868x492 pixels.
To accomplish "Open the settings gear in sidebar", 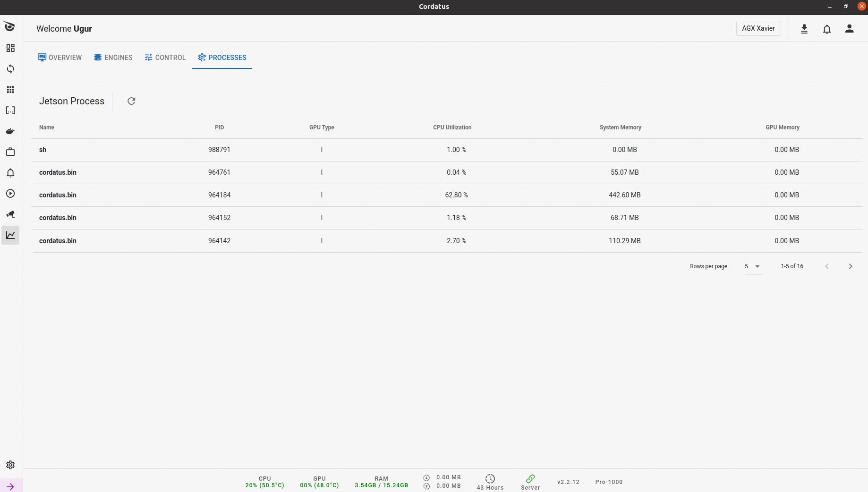I will pyautogui.click(x=10, y=465).
